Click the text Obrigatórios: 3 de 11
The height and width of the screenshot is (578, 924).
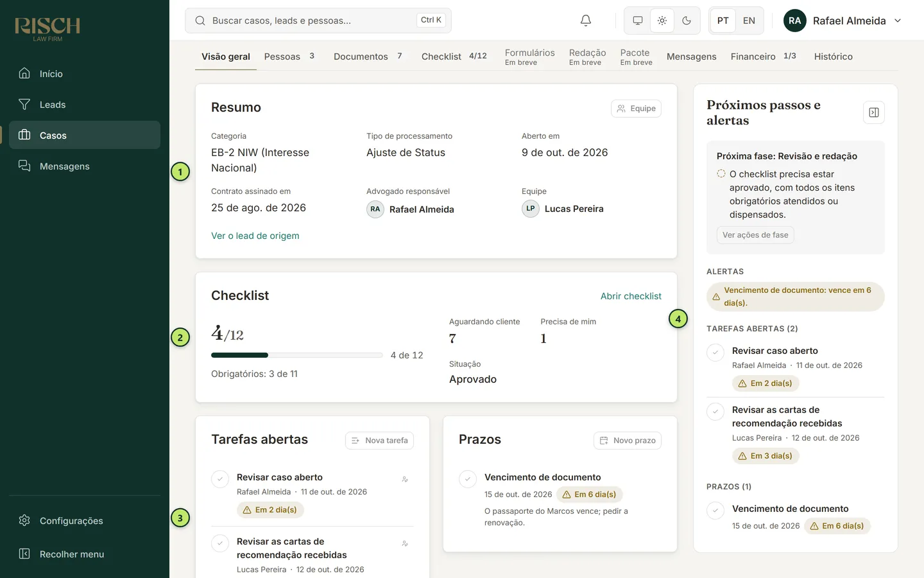(254, 374)
